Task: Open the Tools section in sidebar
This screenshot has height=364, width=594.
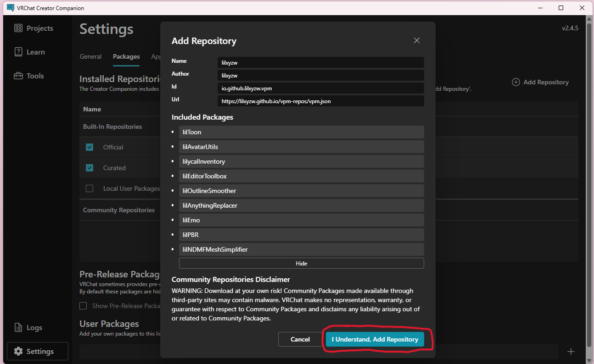Action: point(29,76)
